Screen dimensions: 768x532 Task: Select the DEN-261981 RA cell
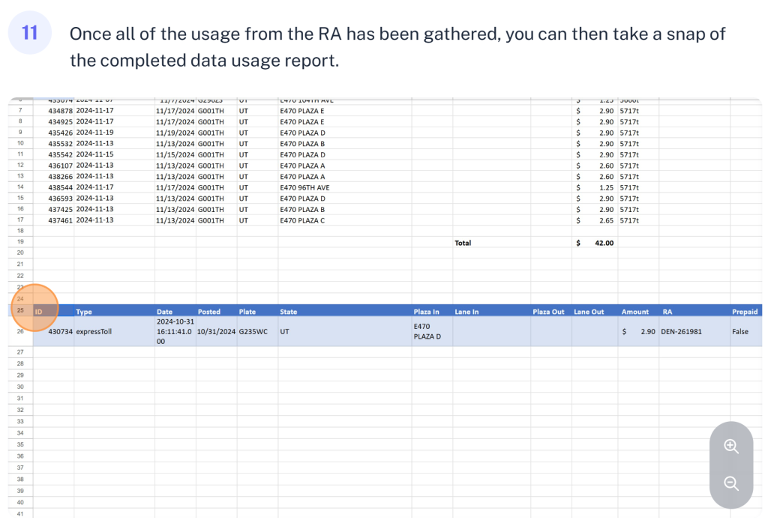pos(681,331)
